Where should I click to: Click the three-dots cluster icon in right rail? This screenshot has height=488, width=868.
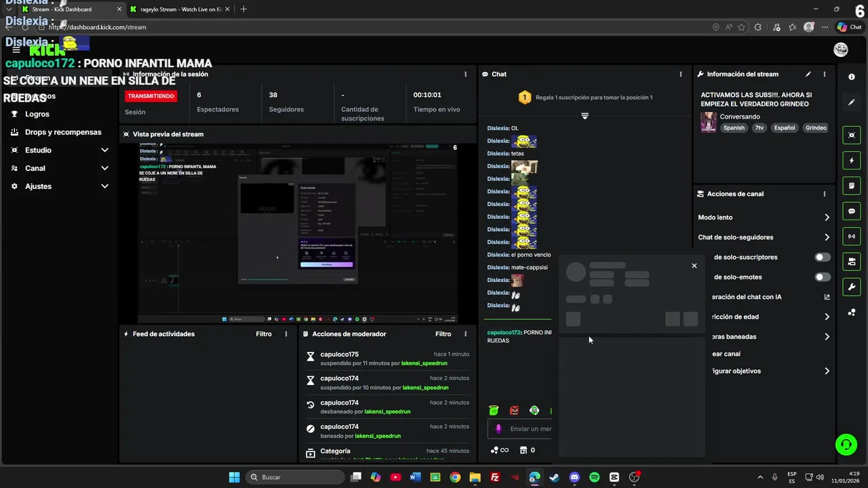point(852,312)
